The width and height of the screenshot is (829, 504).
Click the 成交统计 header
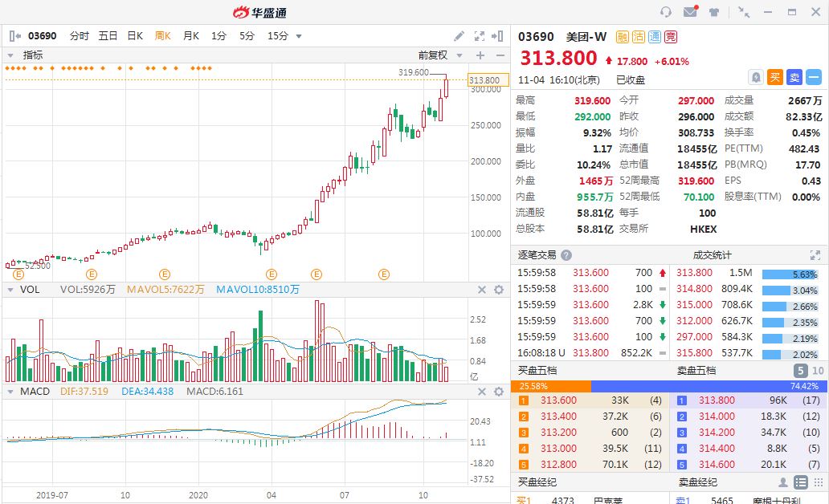(x=713, y=255)
